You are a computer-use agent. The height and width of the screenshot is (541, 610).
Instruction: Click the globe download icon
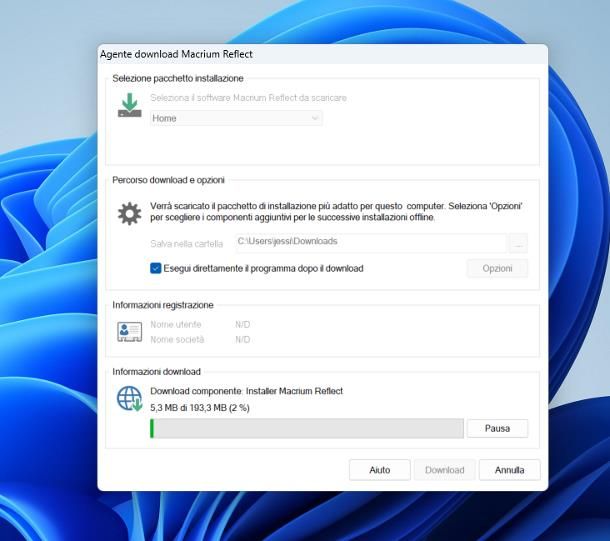[x=130, y=399]
